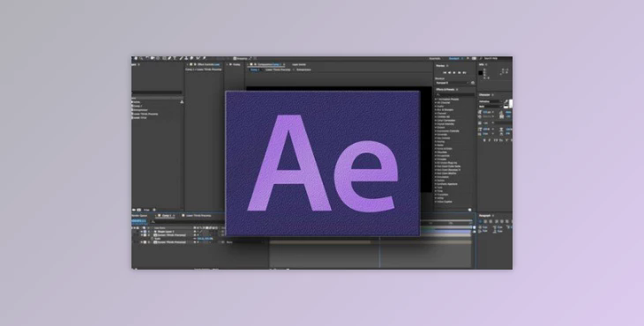Expand the 3D Channel effects category
Image resolution: width=644 pixels, height=326 pixels.
point(436,102)
